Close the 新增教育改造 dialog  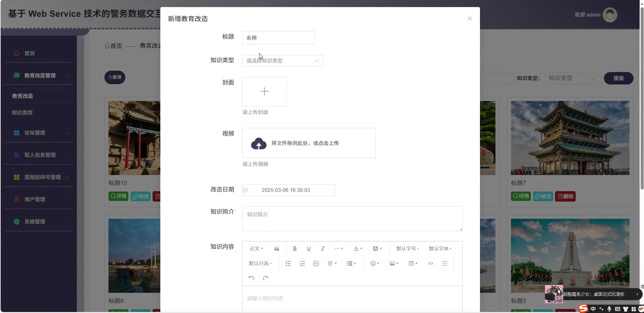click(470, 19)
